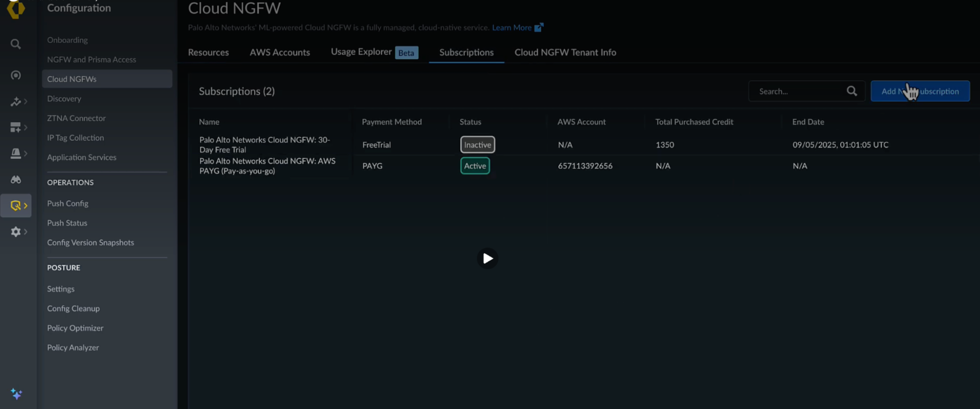Switch to the Resources tab
This screenshot has height=409, width=980.
208,52
